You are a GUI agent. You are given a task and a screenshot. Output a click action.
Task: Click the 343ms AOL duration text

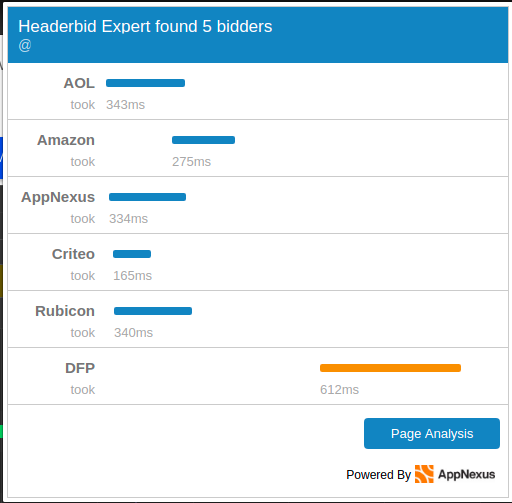tap(125, 105)
